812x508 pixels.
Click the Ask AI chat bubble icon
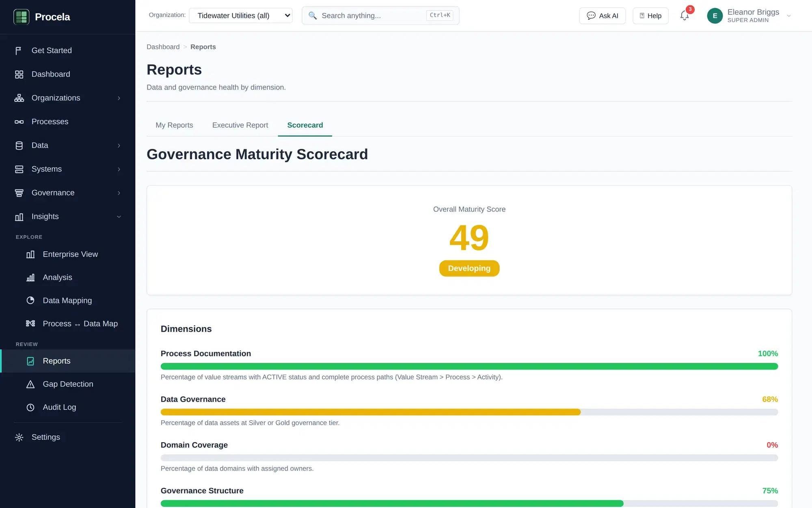[x=591, y=15]
